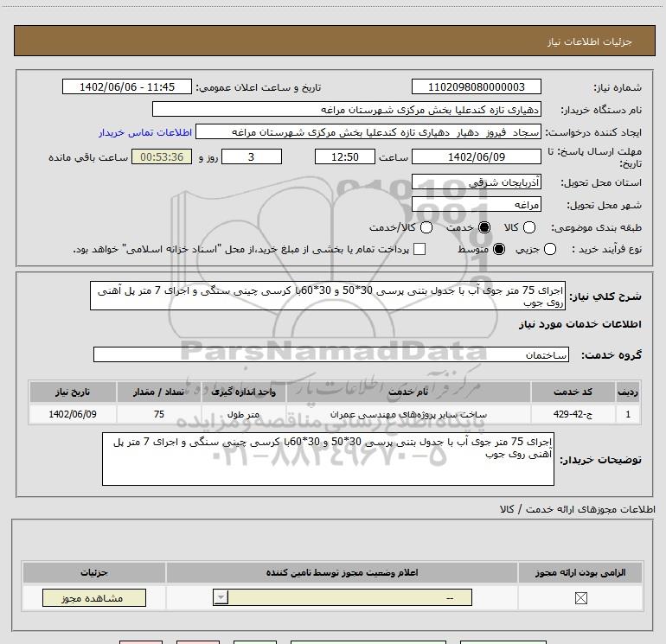Open the اطلاعات تماس خریدار link
Viewport: 666px width, 644px height.
click(145, 132)
